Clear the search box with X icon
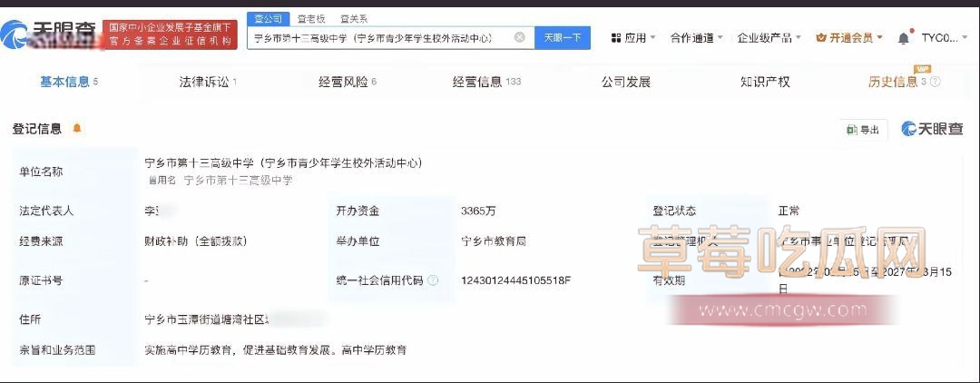 coord(519,38)
